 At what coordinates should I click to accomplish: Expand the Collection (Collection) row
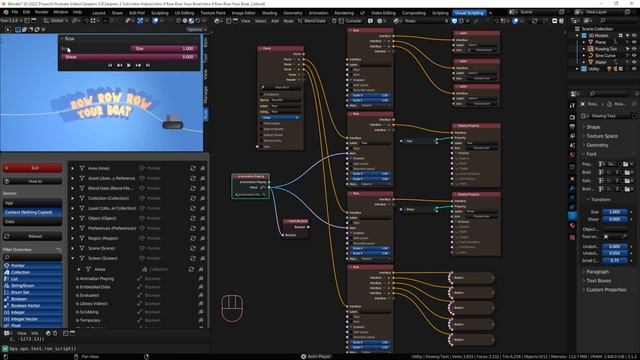pyautogui.click(x=73, y=198)
